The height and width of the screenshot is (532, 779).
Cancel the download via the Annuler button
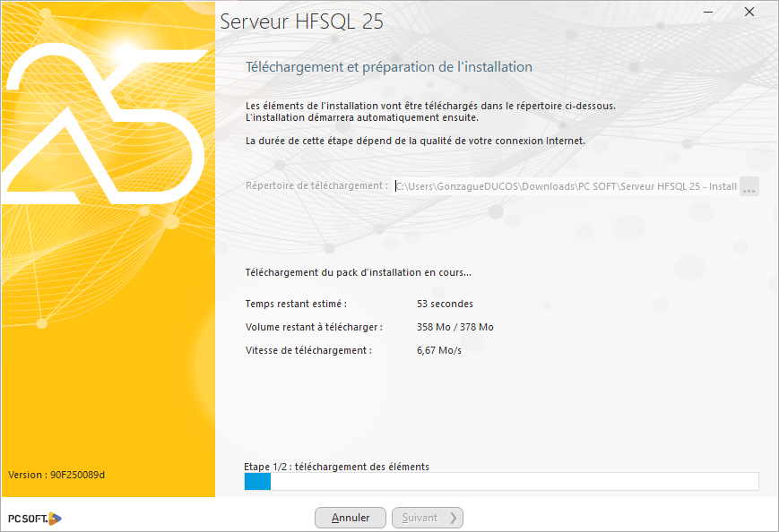pyautogui.click(x=350, y=518)
